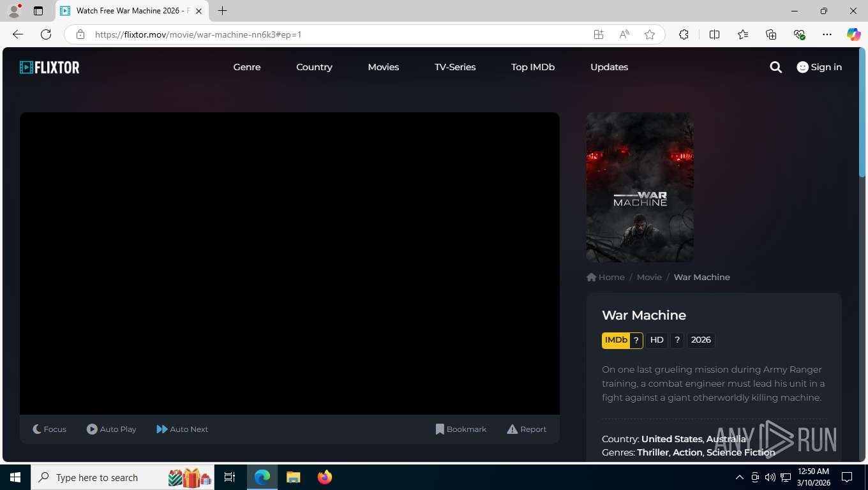
Task: Go to Home breadcrumb
Action: tap(606, 277)
